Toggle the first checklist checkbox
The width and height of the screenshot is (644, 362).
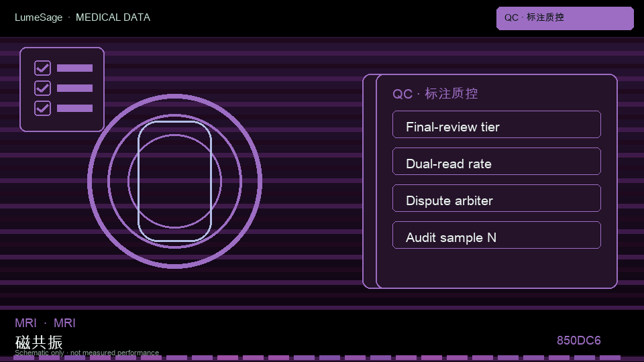(x=43, y=68)
